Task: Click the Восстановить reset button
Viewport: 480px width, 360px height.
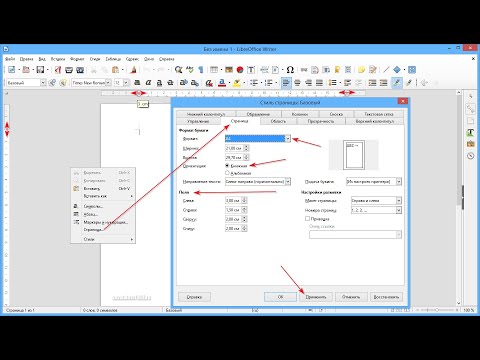Action: [x=386, y=297]
